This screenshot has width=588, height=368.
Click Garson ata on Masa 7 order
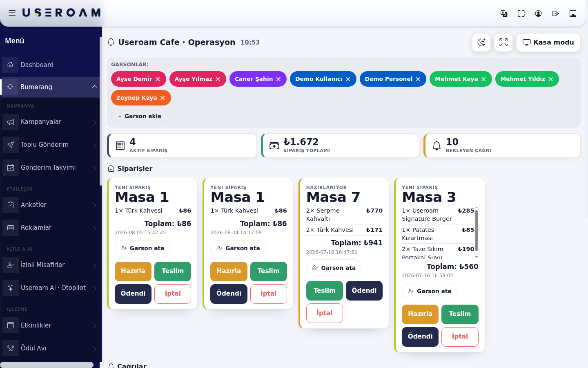tap(334, 268)
